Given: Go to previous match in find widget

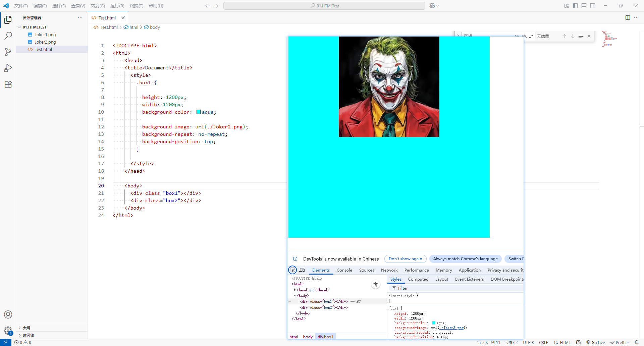Looking at the screenshot, I should (564, 36).
